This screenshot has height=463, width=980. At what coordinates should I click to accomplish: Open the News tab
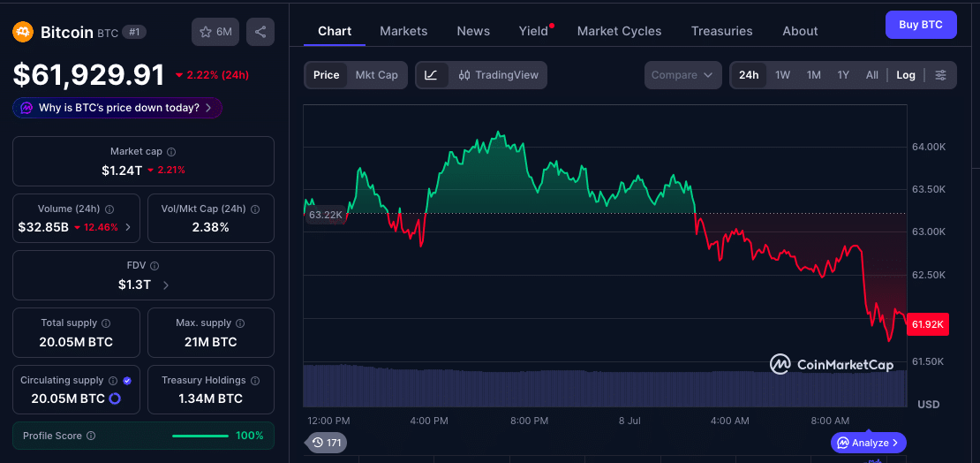coord(473,31)
